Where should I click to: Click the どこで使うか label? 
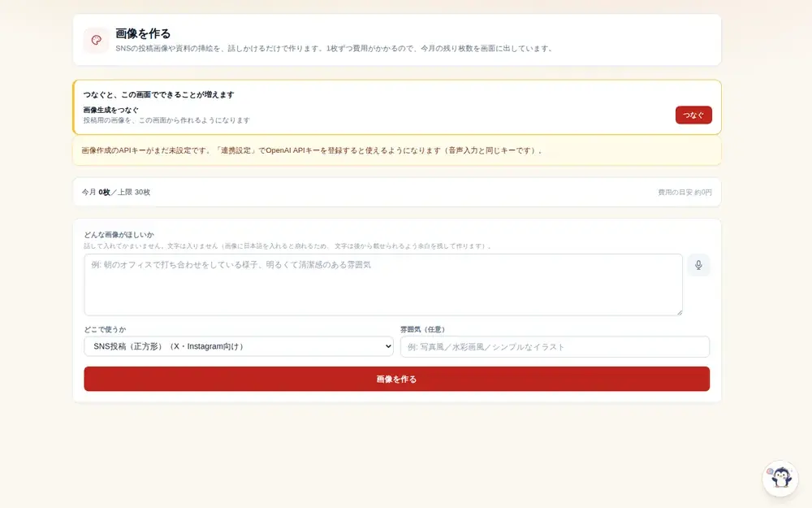[x=105, y=329]
